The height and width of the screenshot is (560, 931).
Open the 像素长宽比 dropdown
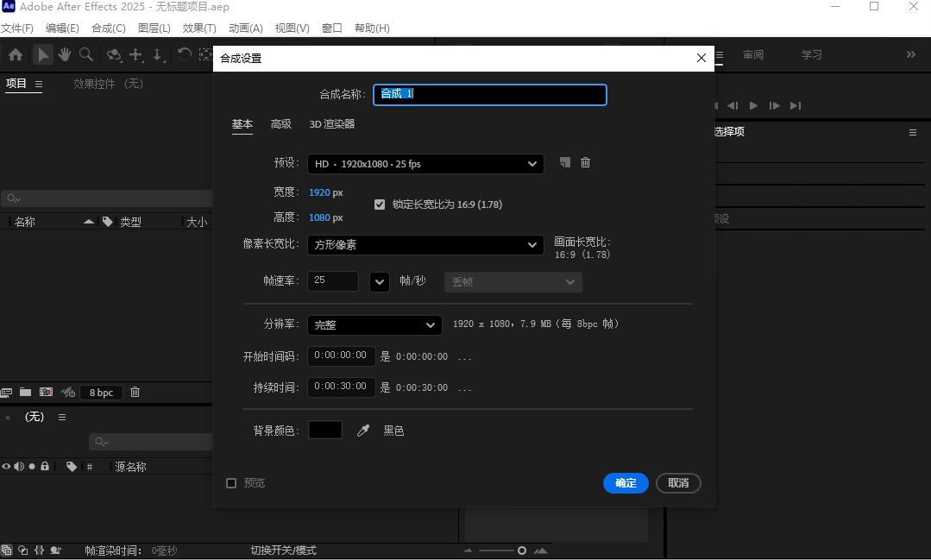[425, 245]
